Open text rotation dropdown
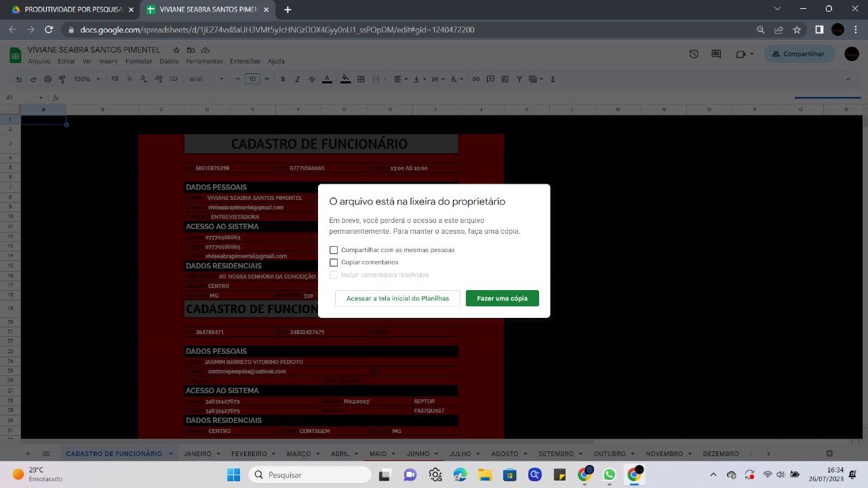868x488 pixels. click(x=456, y=79)
